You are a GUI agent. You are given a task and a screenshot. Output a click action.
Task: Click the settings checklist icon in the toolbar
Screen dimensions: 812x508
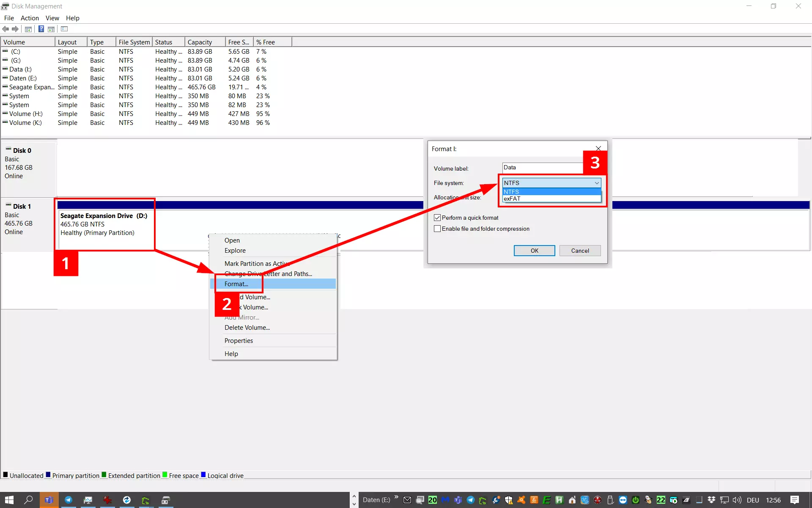click(64, 29)
